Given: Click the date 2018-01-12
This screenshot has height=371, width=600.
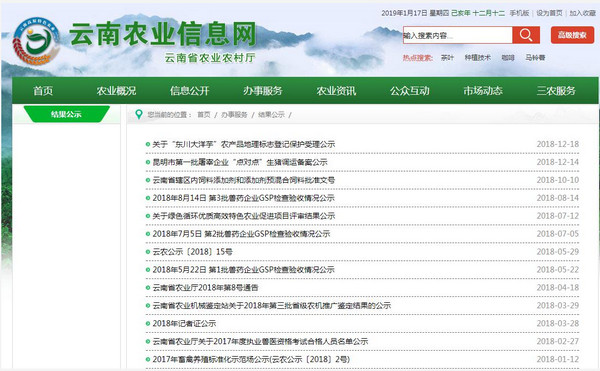Looking at the screenshot, I should click(558, 360).
